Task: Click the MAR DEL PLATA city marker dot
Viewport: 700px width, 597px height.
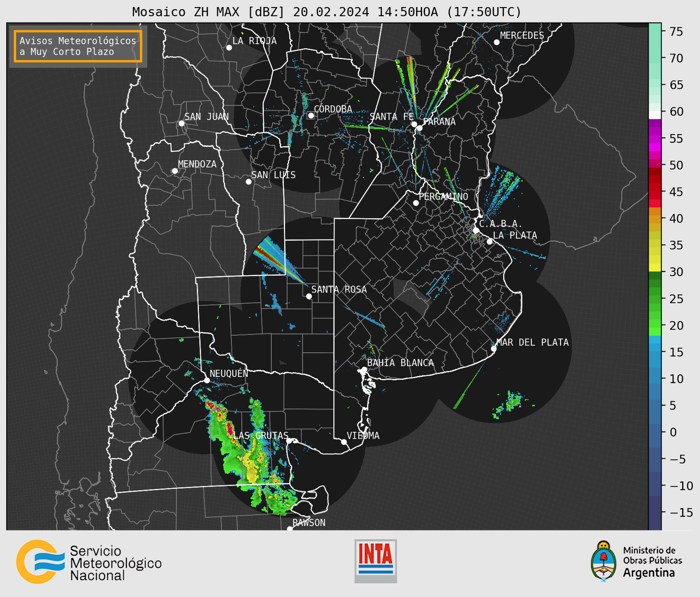Action: click(494, 349)
